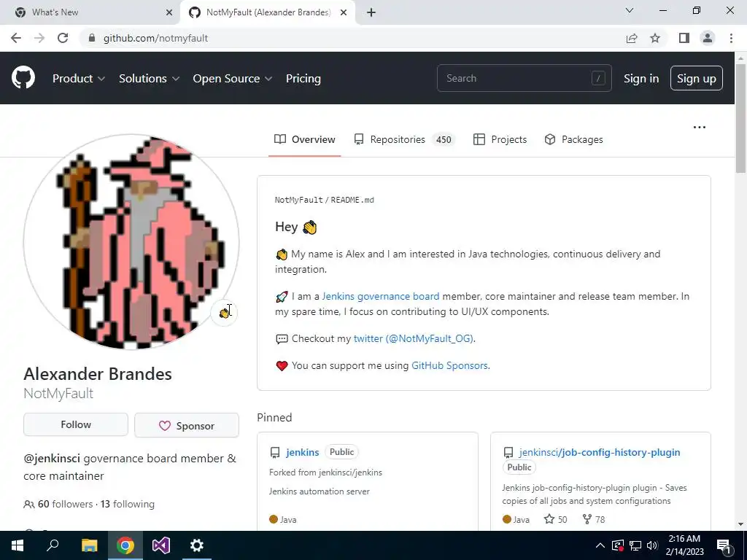Expand the Solutions dropdown menu
The image size is (747, 560).
click(x=149, y=79)
